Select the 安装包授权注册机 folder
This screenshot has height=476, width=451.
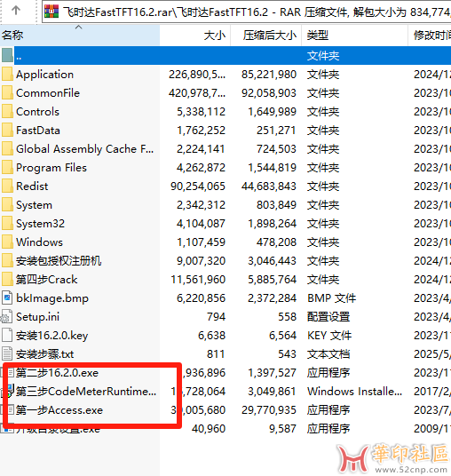click(225, 261)
